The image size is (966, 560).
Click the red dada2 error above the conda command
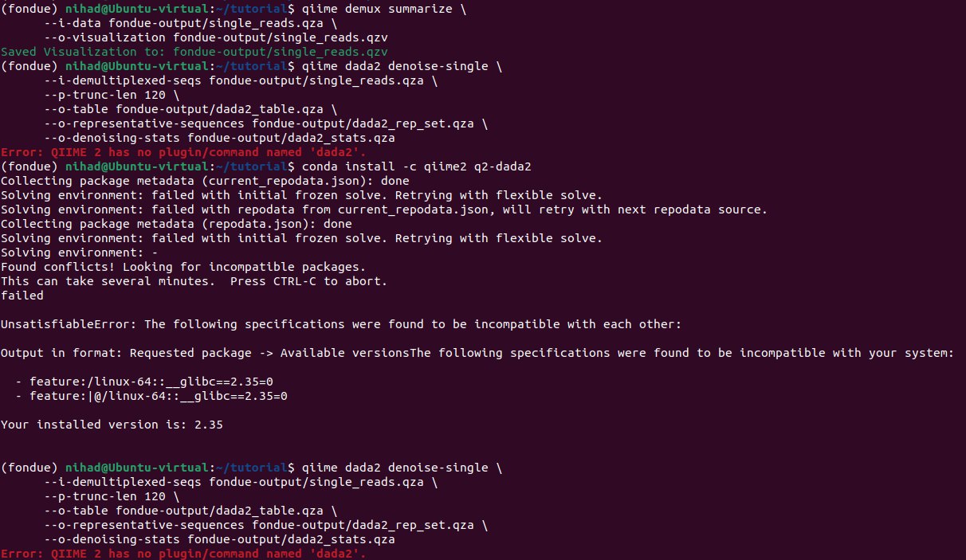183,152
